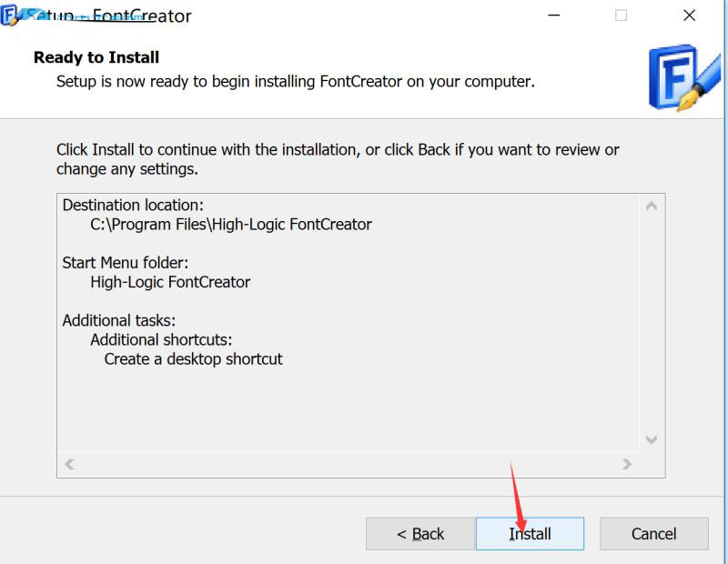Click the FontCreator title bar icon

pyautogui.click(x=9, y=15)
